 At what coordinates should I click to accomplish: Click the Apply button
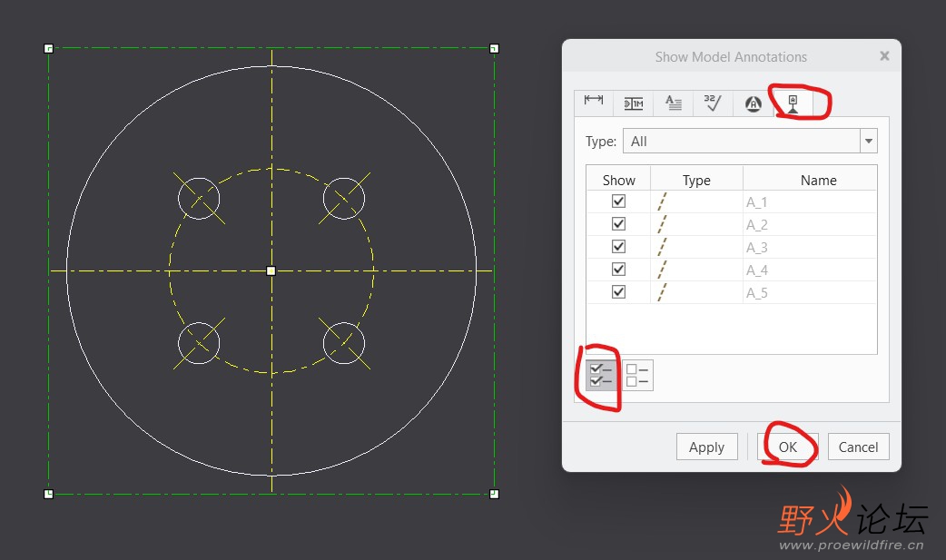(706, 447)
